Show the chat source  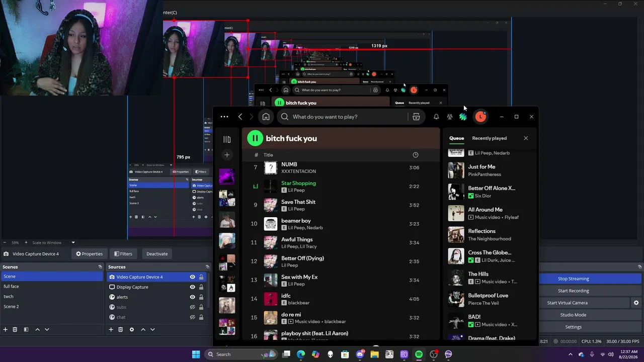pos(192,317)
